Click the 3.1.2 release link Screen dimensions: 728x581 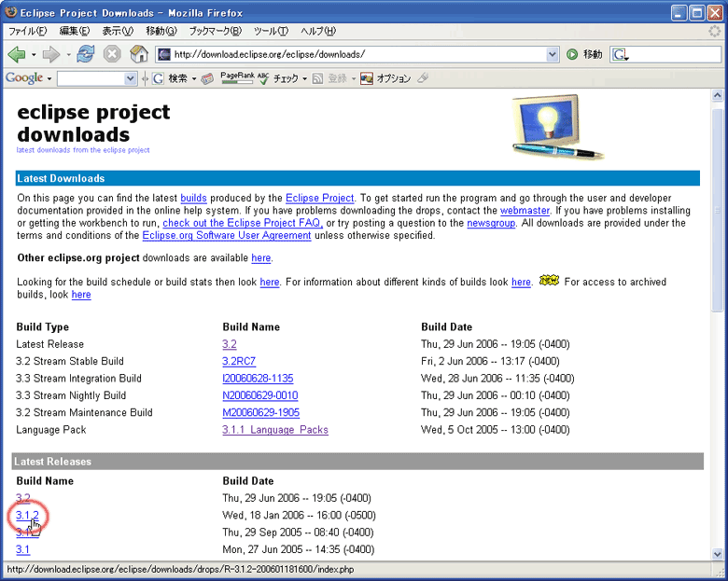[x=27, y=515]
